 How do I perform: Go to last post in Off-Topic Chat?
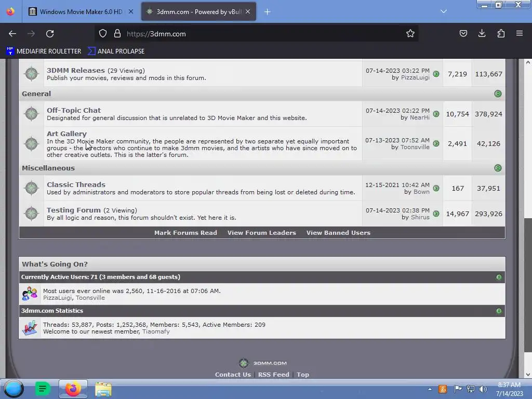point(436,114)
